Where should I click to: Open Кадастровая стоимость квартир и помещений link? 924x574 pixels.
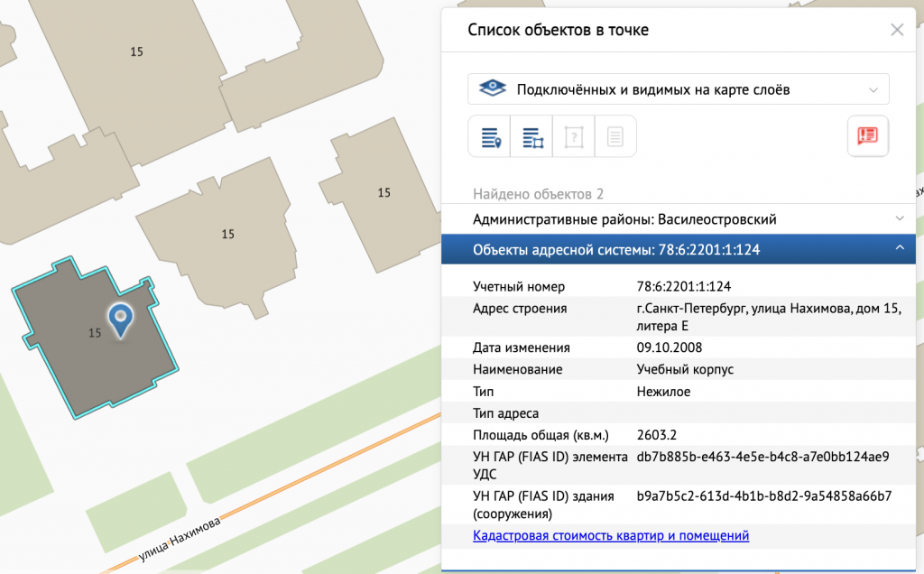[x=611, y=535]
